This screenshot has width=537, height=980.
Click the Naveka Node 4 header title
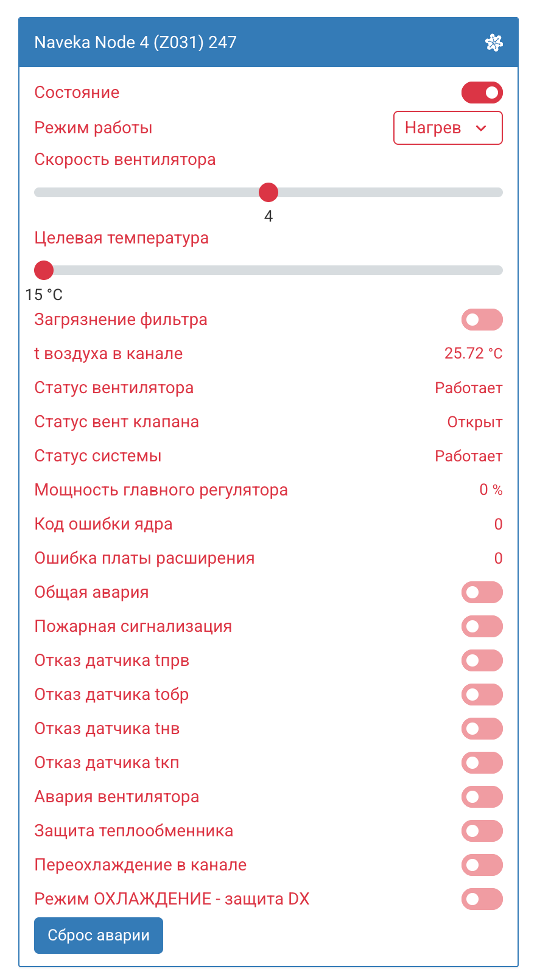click(135, 43)
